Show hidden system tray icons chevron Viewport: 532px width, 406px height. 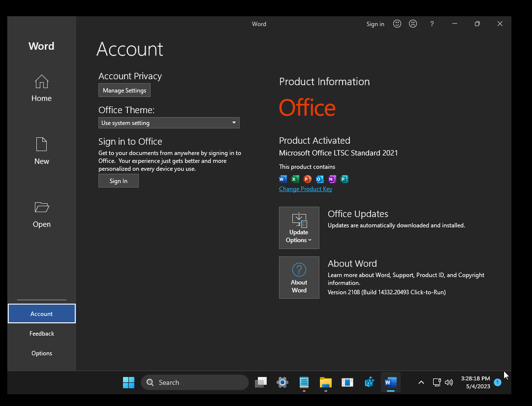click(x=421, y=383)
